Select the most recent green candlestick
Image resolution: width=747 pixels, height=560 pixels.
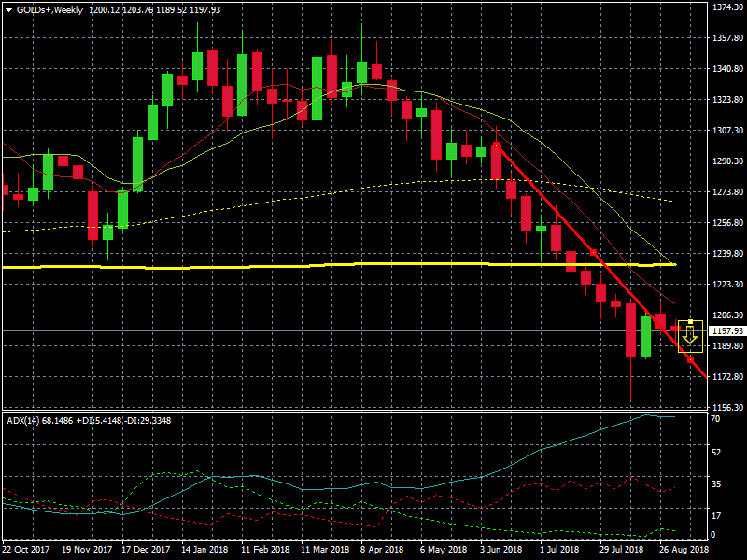coord(645,337)
